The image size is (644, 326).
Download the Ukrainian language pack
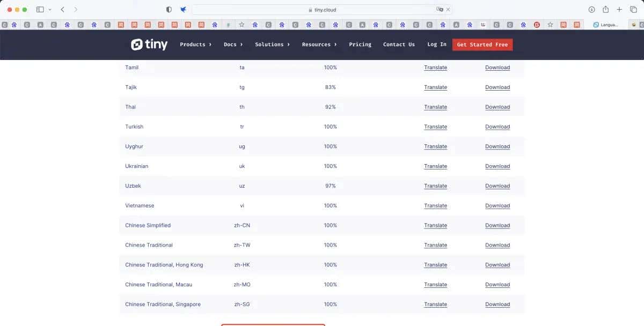point(497,166)
